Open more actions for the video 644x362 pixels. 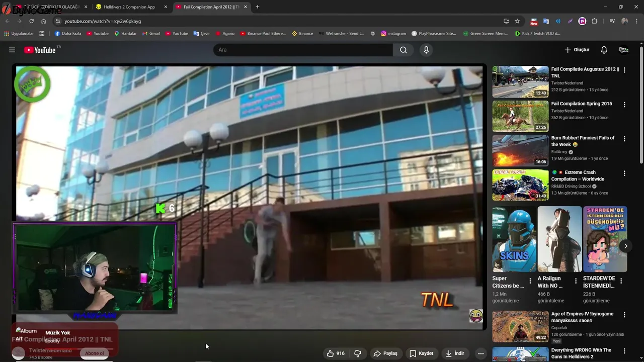pyautogui.click(x=480, y=353)
